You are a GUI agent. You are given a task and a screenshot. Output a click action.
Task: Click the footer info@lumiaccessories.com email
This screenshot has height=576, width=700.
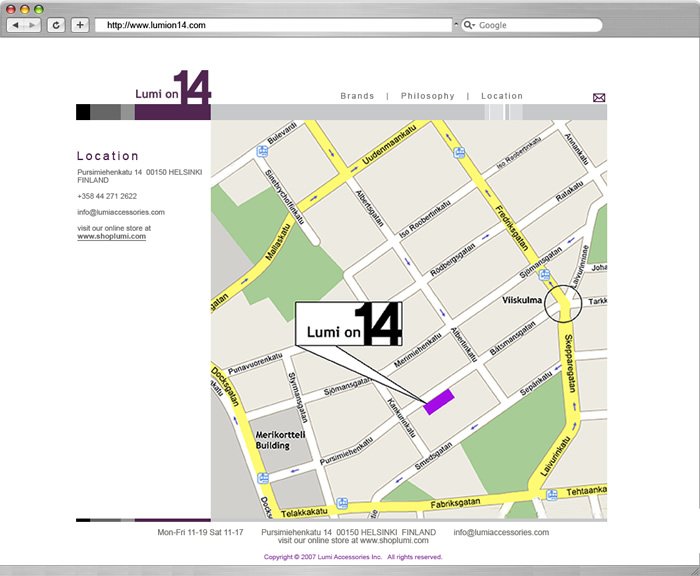coord(501,532)
